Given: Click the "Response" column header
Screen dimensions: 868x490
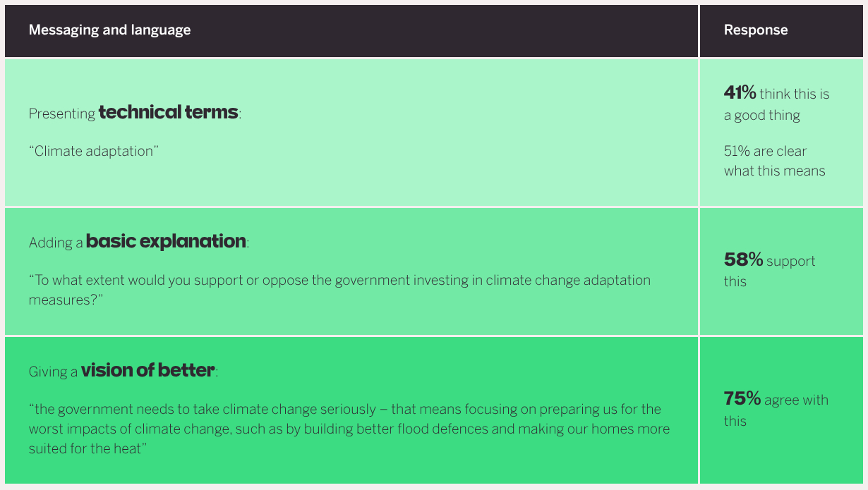Looking at the screenshot, I should point(756,30).
